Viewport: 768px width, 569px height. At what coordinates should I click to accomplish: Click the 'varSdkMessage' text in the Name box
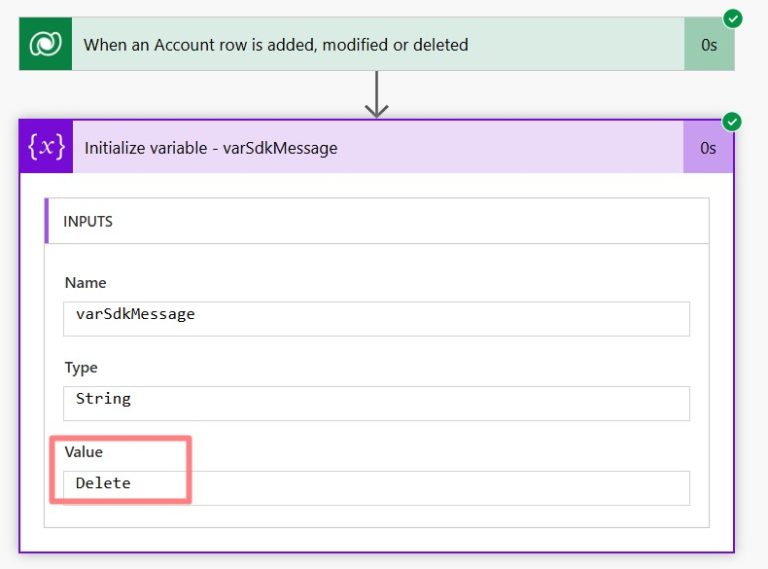(x=135, y=314)
